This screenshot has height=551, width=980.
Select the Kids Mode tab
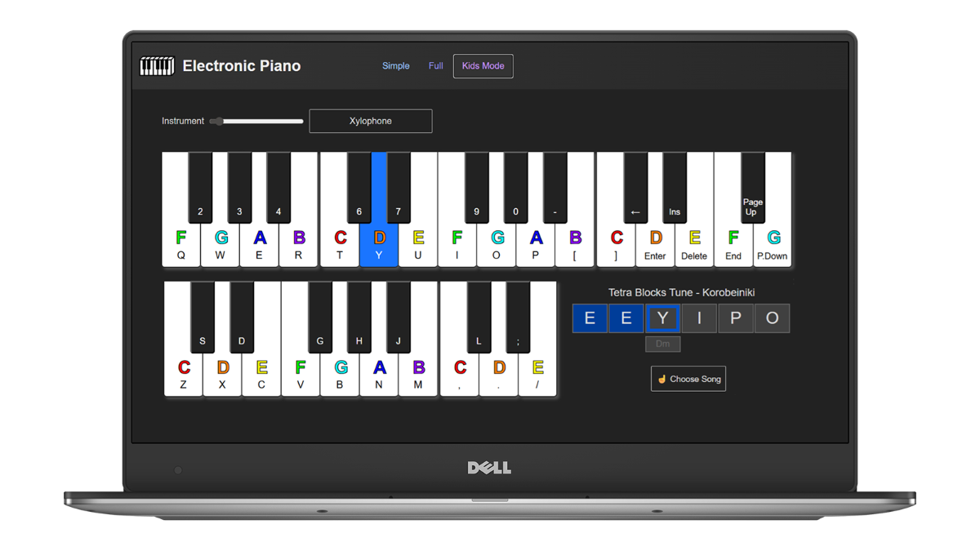[x=483, y=65]
